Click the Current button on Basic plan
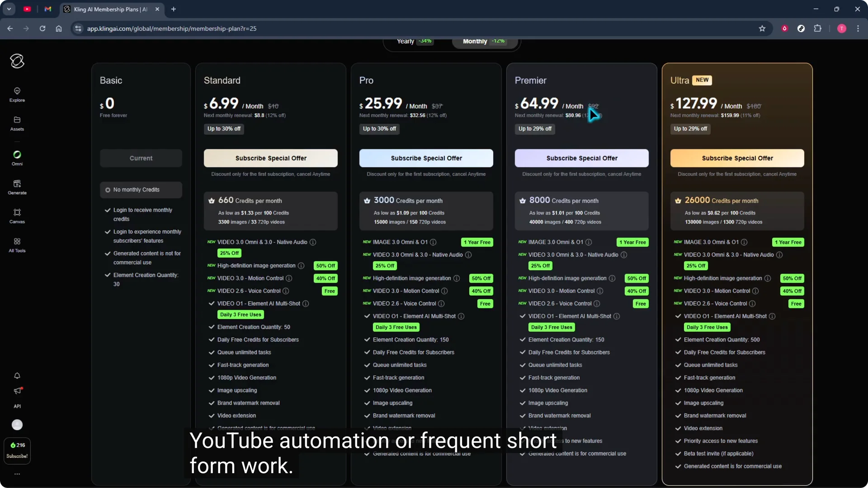Viewport: 868px width, 488px height. pos(141,158)
